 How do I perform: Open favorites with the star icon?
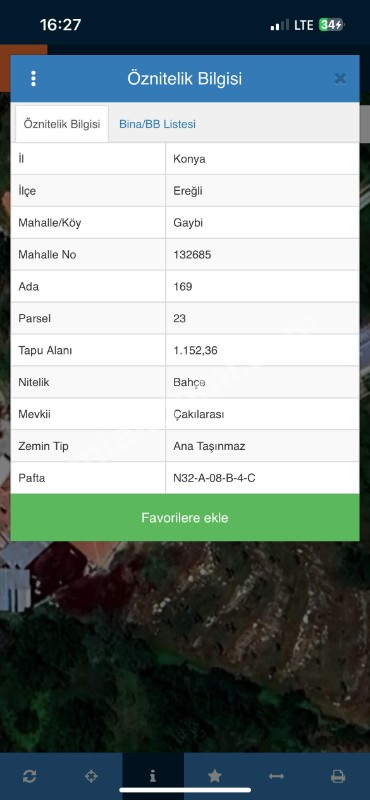[214, 776]
